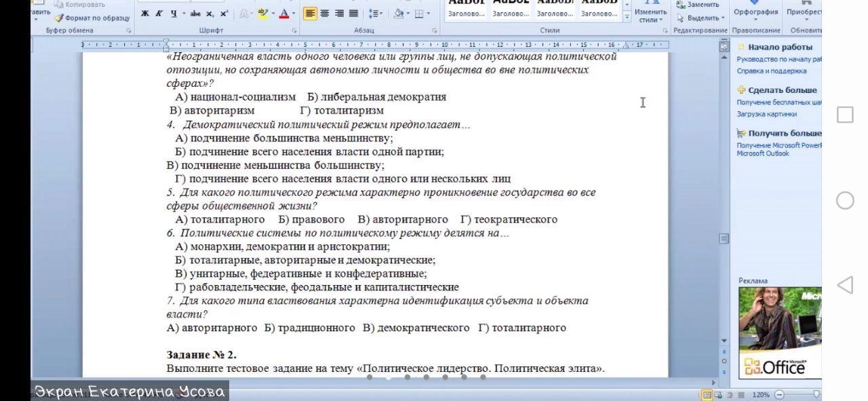Viewport: 868px width, 401px height.
Task: Open the line spacing options
Action: tap(374, 14)
